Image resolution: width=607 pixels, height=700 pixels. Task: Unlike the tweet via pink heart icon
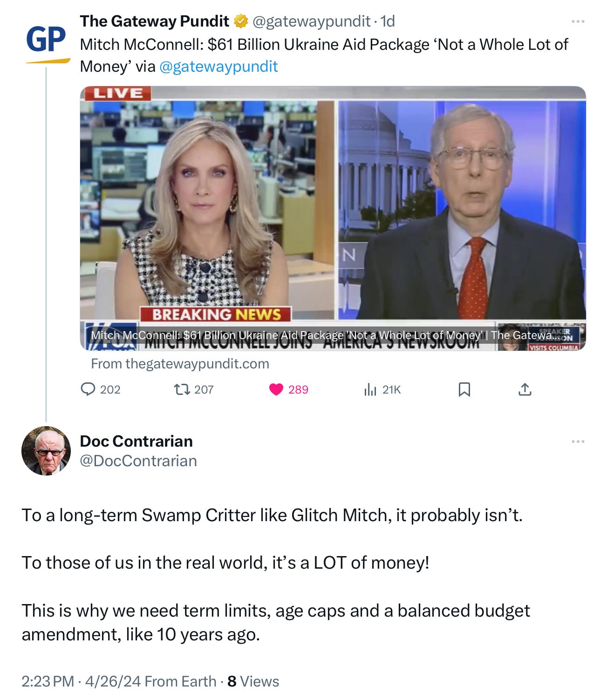click(276, 389)
